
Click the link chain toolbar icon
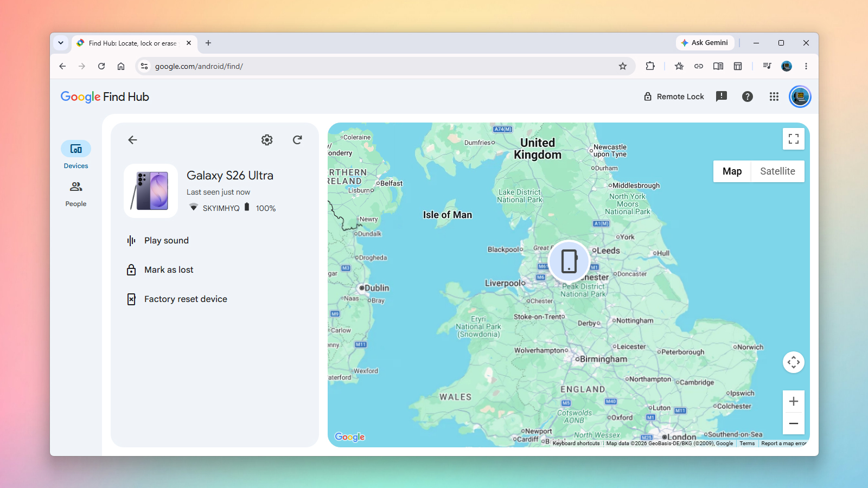[699, 66]
